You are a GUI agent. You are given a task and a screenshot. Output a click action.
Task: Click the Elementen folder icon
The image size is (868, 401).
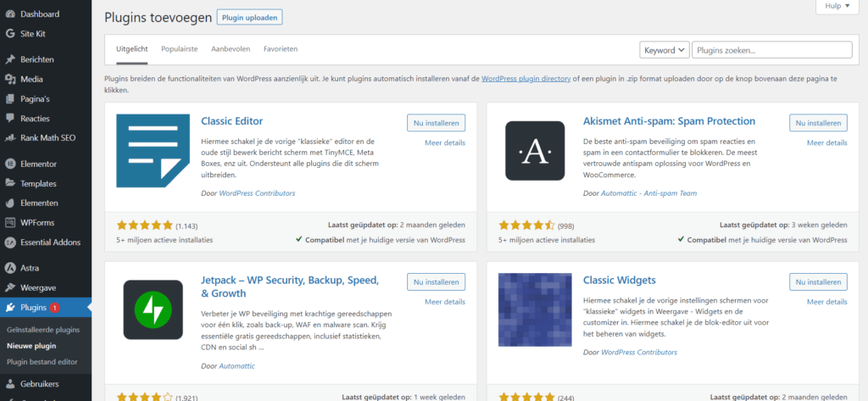(x=10, y=203)
